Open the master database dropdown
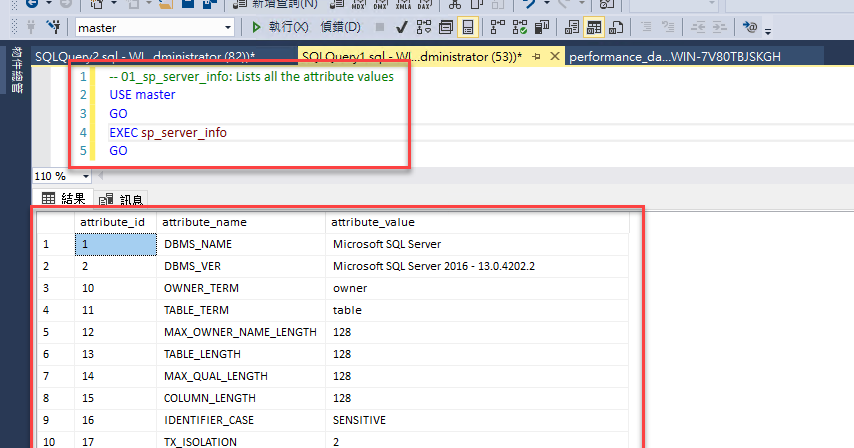Image resolution: width=854 pixels, height=448 pixels. coord(228,28)
